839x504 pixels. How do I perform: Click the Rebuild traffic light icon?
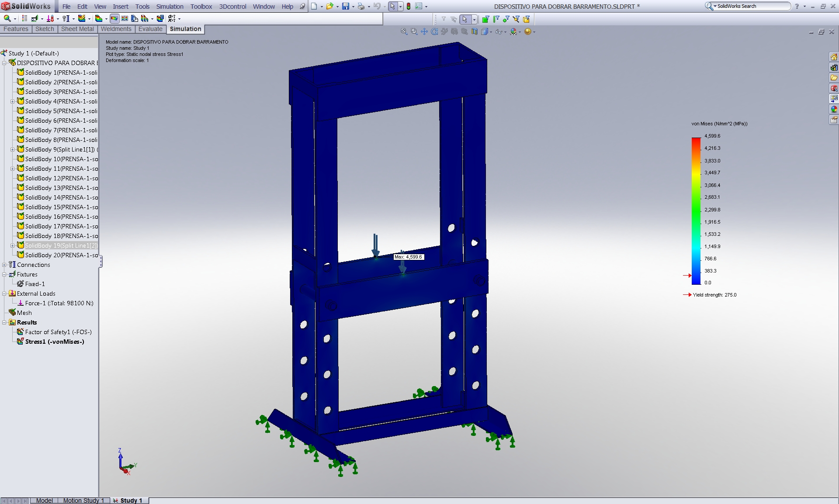pyautogui.click(x=408, y=6)
